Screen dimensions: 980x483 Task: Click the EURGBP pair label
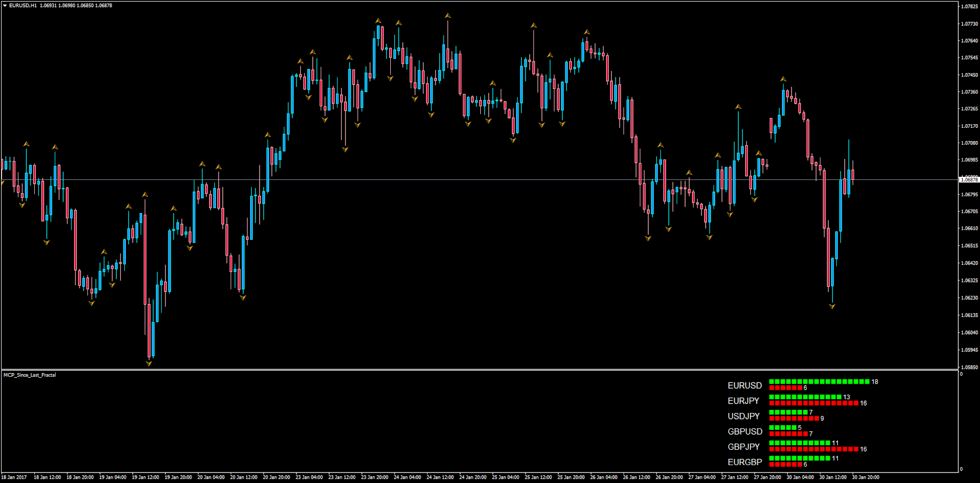tap(745, 462)
